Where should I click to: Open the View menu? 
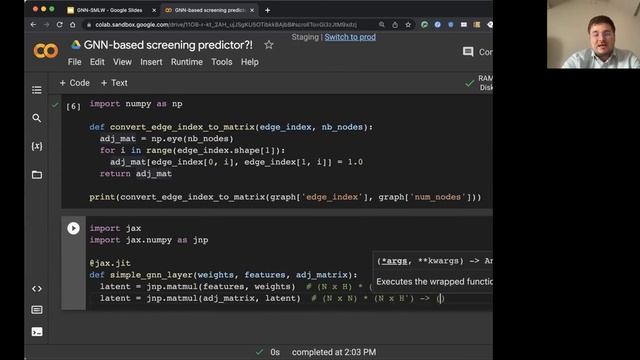point(122,62)
